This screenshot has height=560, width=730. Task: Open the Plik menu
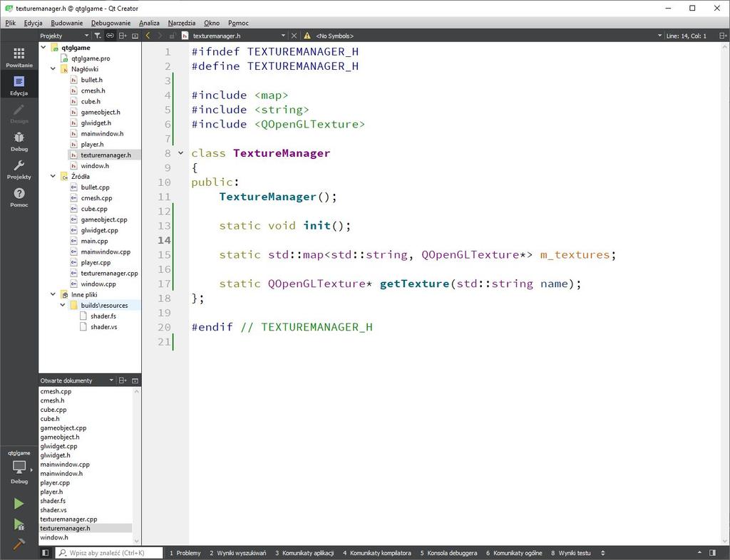[11, 23]
